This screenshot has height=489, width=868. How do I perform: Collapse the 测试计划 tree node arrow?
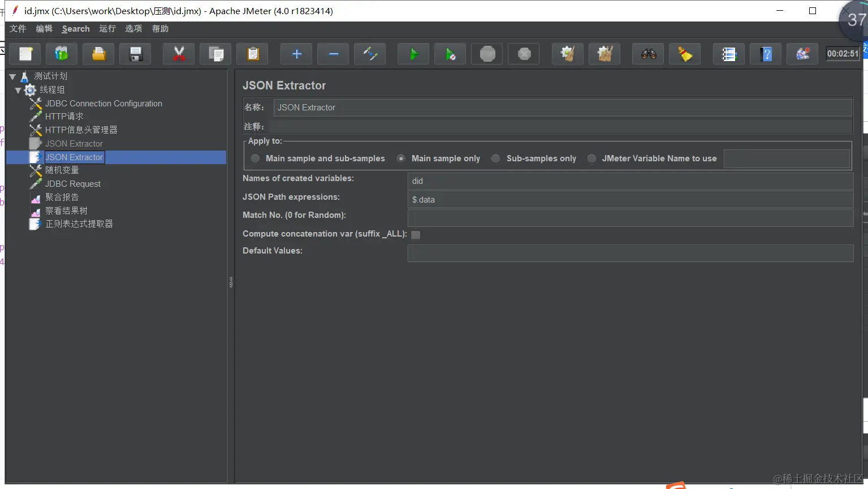click(x=12, y=76)
